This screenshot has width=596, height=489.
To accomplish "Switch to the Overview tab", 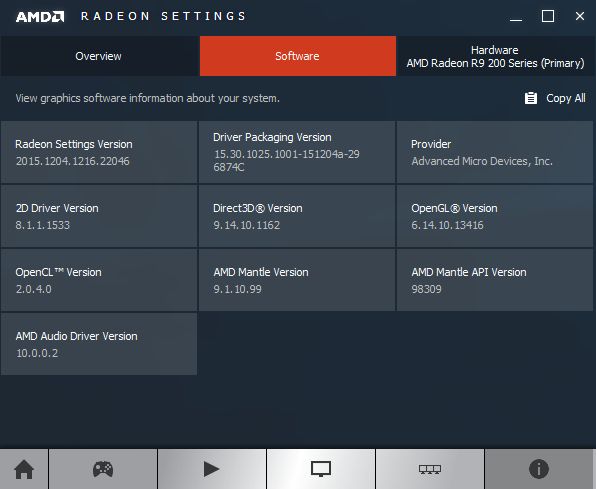I will pyautogui.click(x=98, y=56).
